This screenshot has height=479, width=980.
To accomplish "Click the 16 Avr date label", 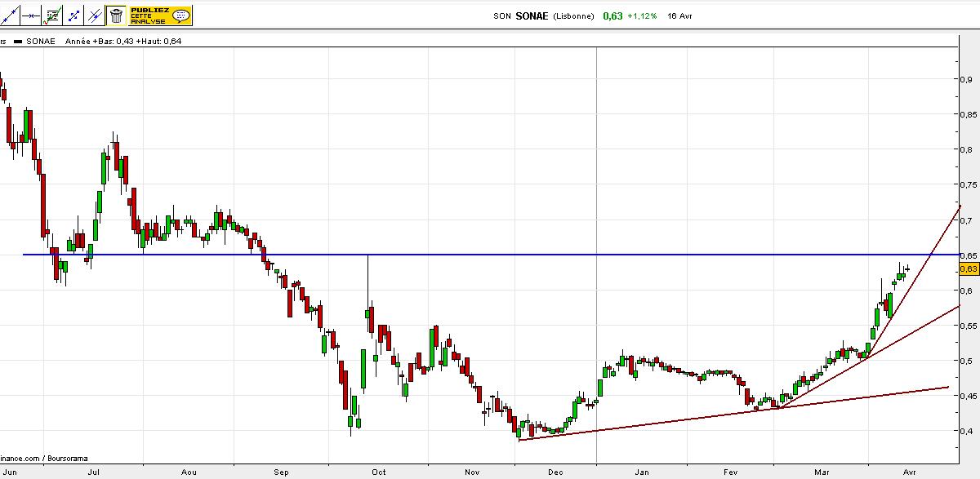I will coord(679,16).
